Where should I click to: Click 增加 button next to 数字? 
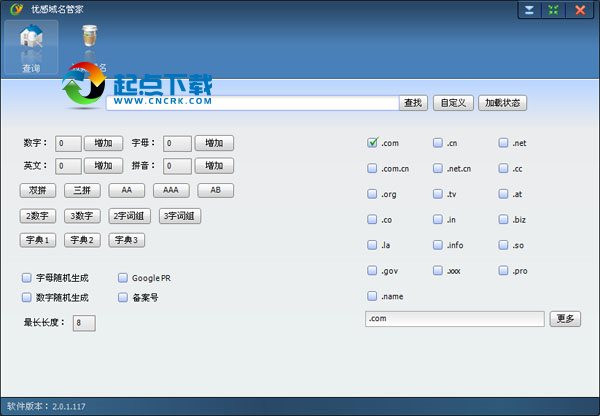pyautogui.click(x=104, y=143)
